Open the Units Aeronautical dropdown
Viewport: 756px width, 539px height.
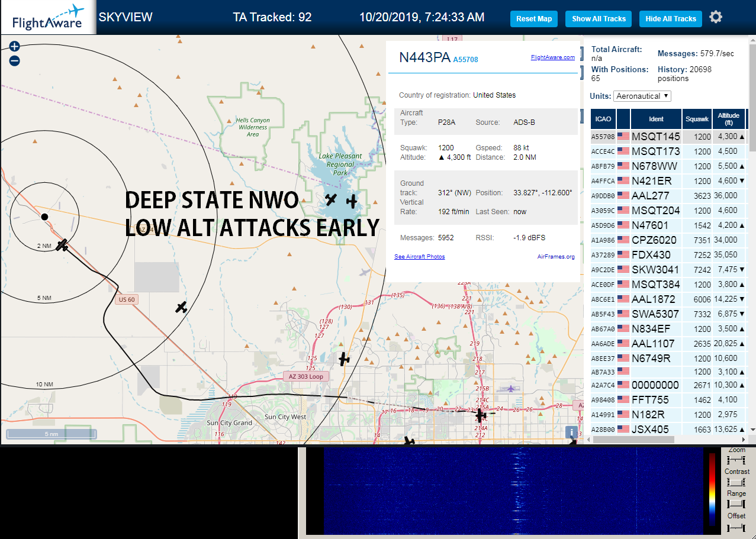(x=642, y=96)
